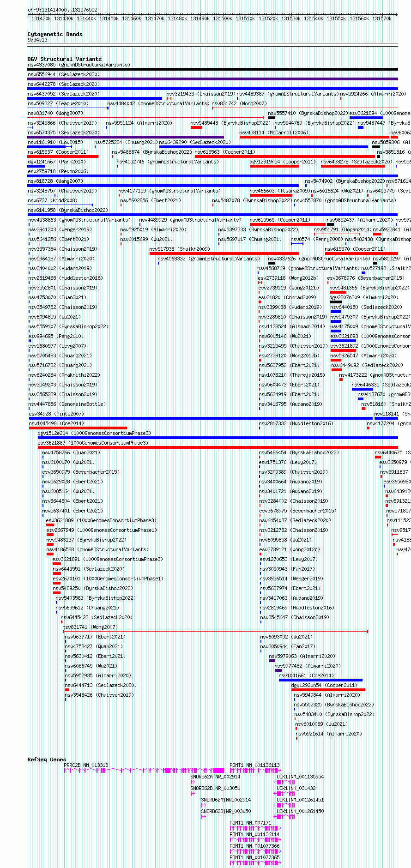Image resolution: width=411 pixels, height=868 pixels.
Task: Click the 131420k ruler position marker
Action: pyautogui.click(x=41, y=18)
